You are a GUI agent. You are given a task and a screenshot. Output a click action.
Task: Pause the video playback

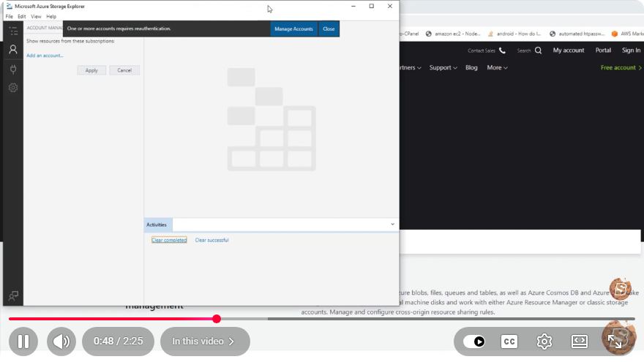(23, 341)
